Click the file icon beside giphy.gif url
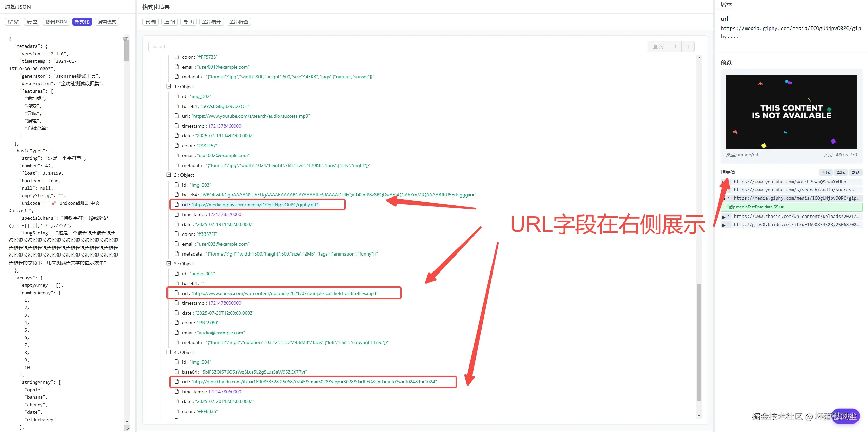868x432 pixels. pyautogui.click(x=176, y=204)
